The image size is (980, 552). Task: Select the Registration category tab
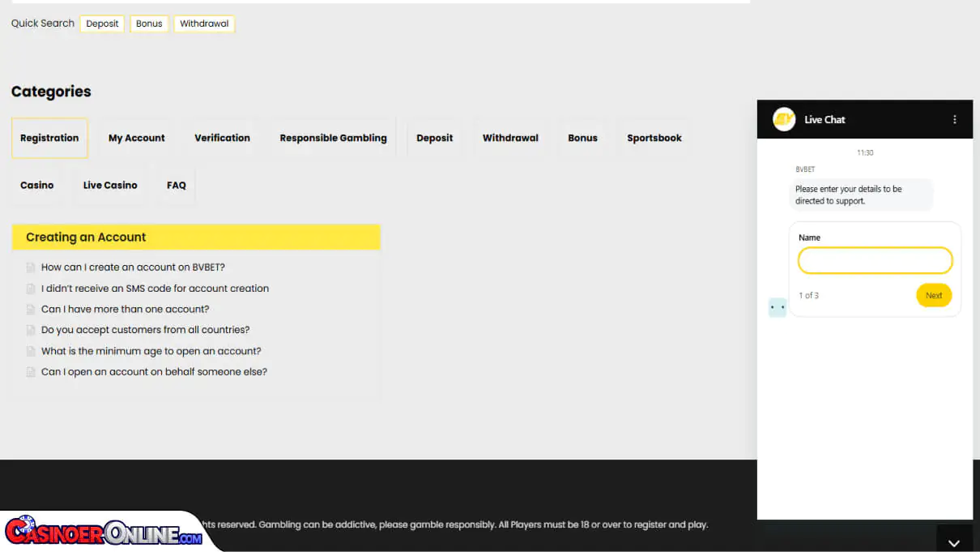click(49, 138)
